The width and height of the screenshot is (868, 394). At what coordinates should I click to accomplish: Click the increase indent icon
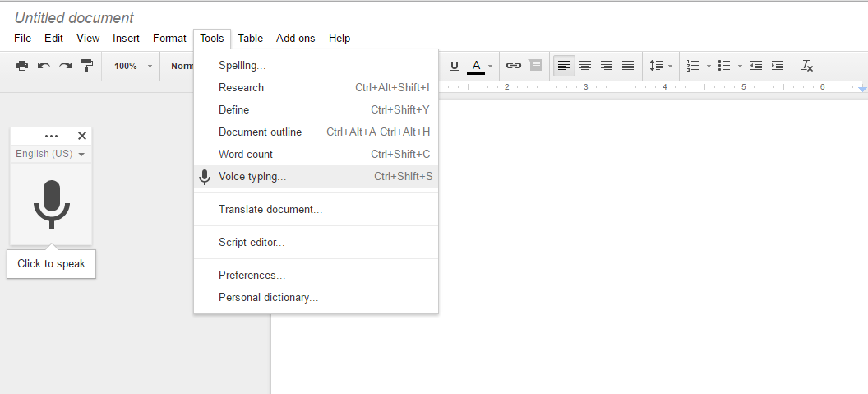[778, 66]
